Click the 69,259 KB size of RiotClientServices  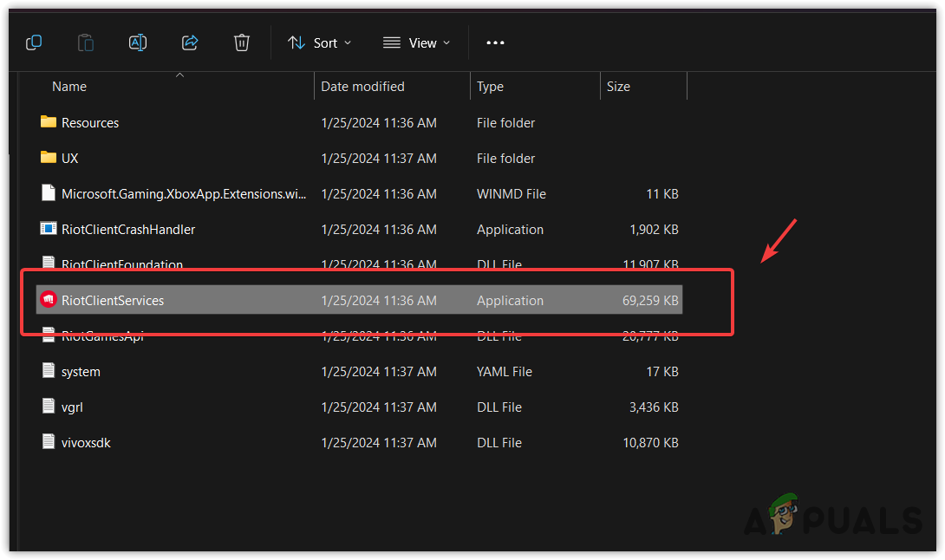tap(650, 301)
